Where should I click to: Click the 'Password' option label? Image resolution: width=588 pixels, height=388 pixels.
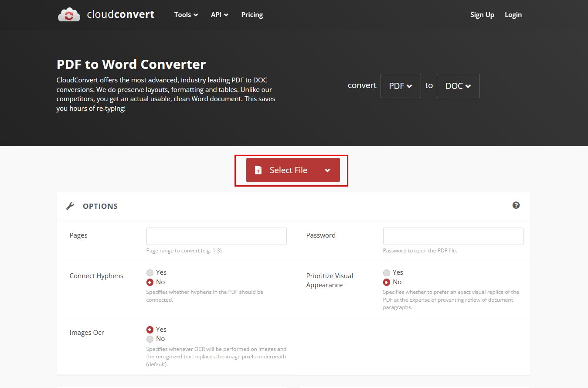pyautogui.click(x=321, y=235)
